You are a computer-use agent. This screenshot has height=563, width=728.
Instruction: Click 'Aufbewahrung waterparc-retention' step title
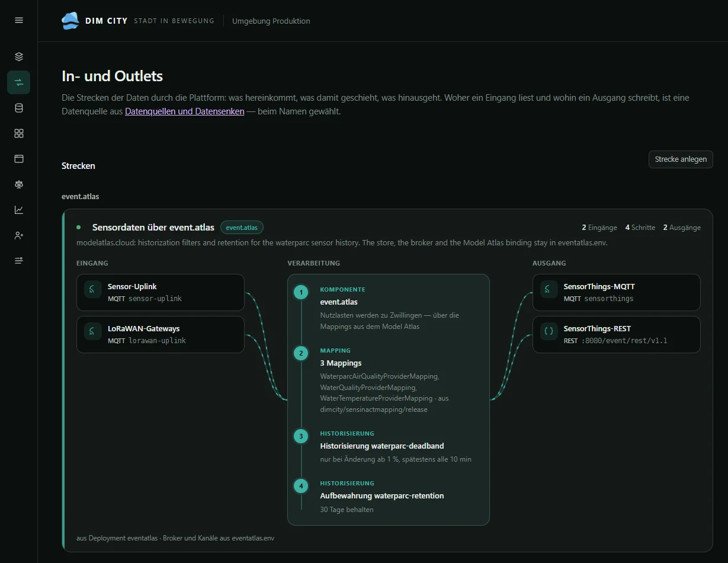tap(382, 495)
